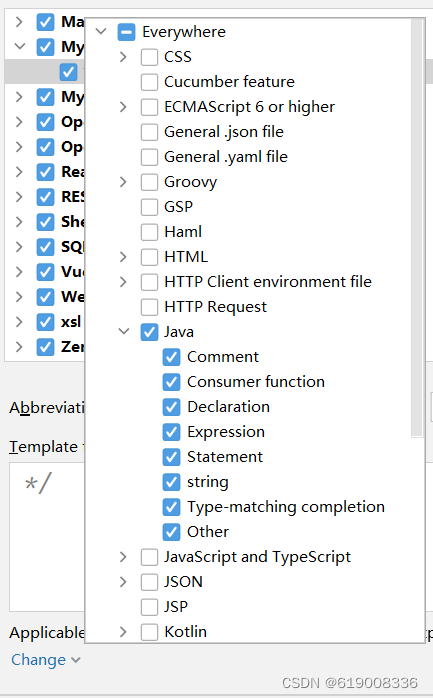
Task: Enable the CSS context checkbox
Action: 149,57
